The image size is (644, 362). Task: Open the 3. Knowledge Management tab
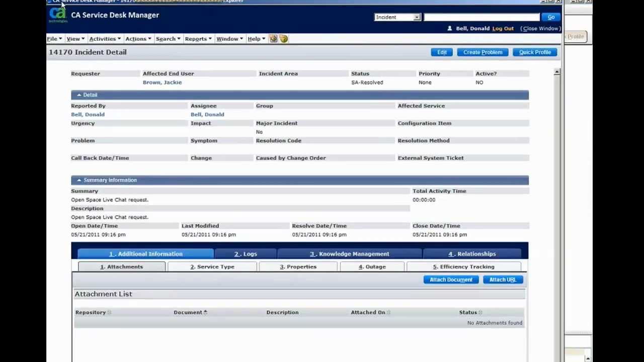349,253
